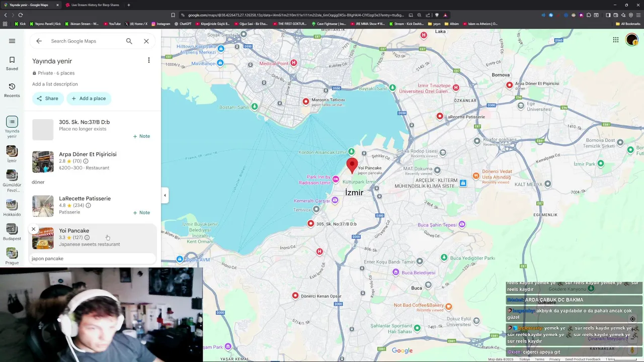This screenshot has width=644, height=362.
Task: Click 305. Sk. No:37/B map pin
Action: click(311, 224)
